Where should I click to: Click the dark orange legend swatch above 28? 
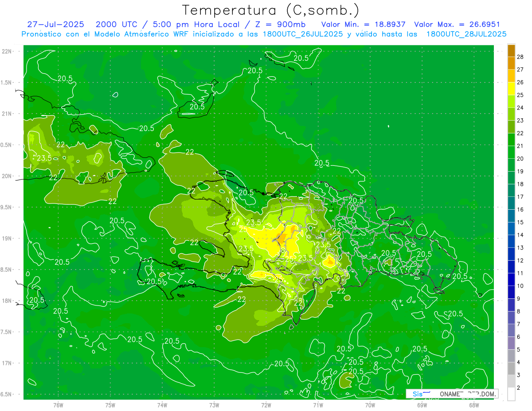tap(512, 50)
